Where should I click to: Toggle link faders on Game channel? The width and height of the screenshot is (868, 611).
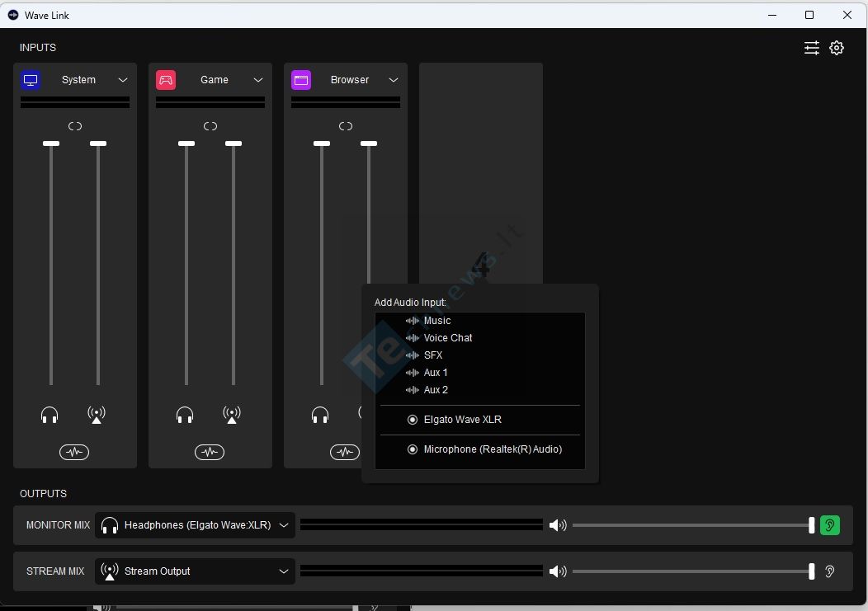point(210,126)
